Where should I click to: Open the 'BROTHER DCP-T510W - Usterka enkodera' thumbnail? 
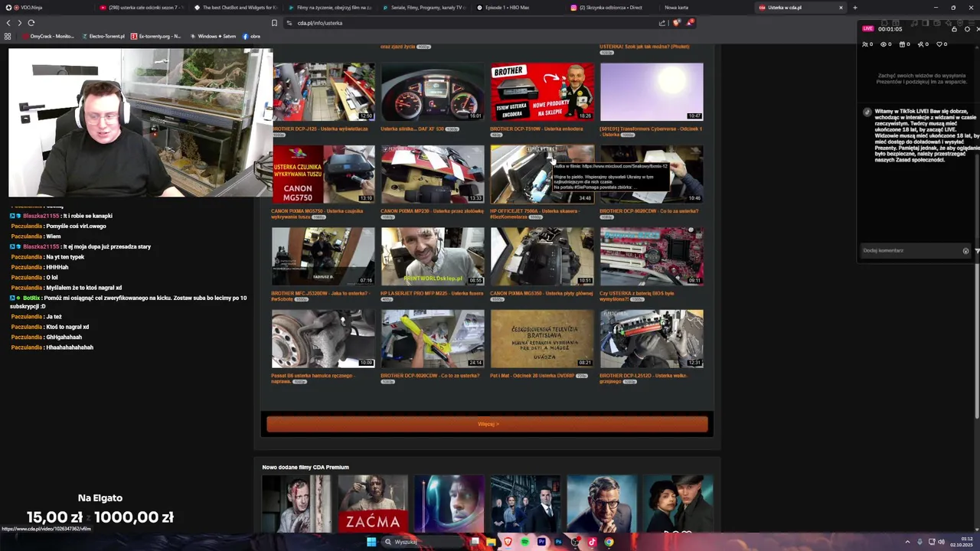click(542, 92)
